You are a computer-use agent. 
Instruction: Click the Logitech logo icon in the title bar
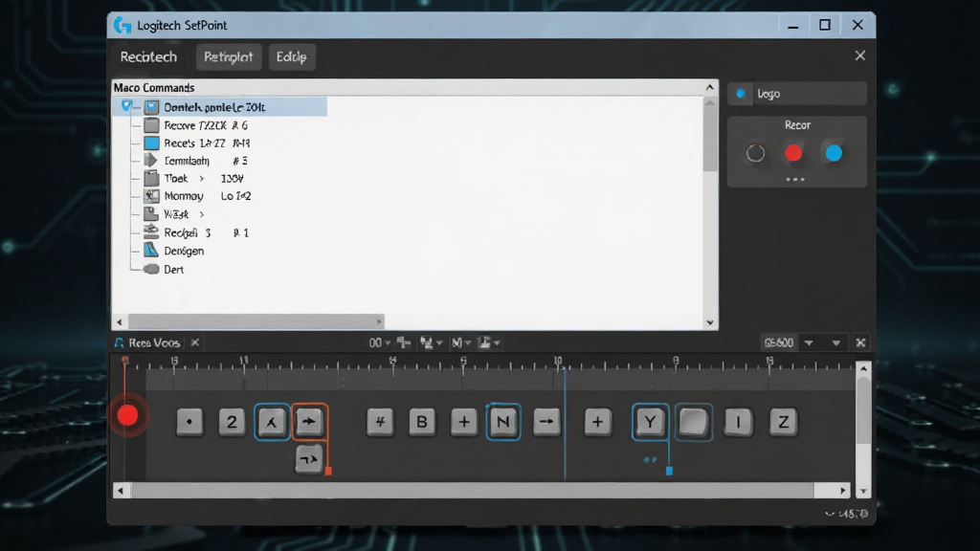pos(122,25)
